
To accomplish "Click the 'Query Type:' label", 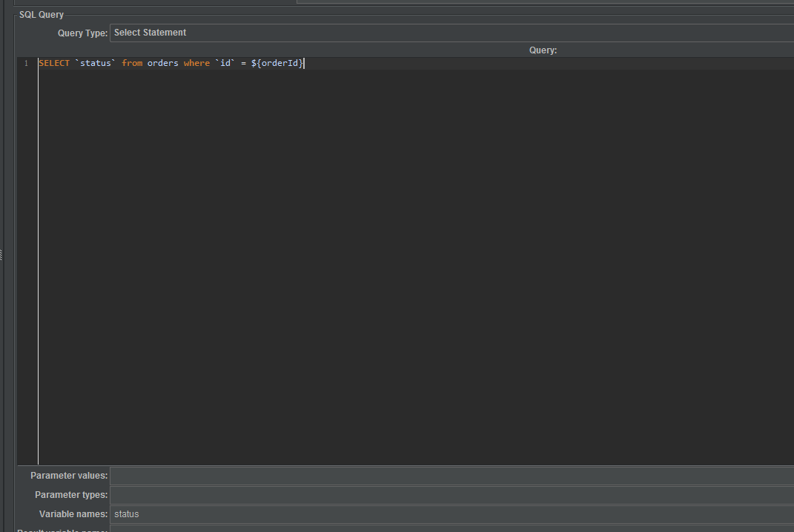I will (x=82, y=32).
